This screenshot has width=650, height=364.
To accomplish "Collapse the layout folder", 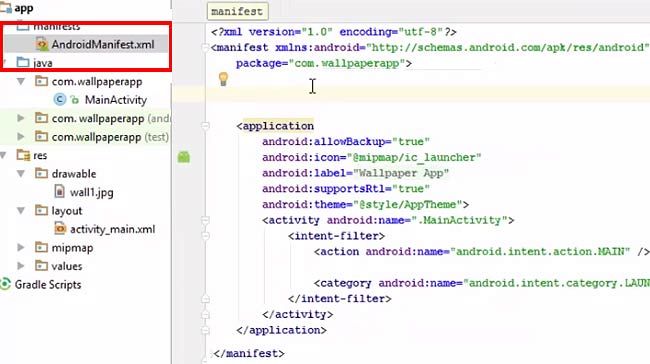I will pos(21,211).
